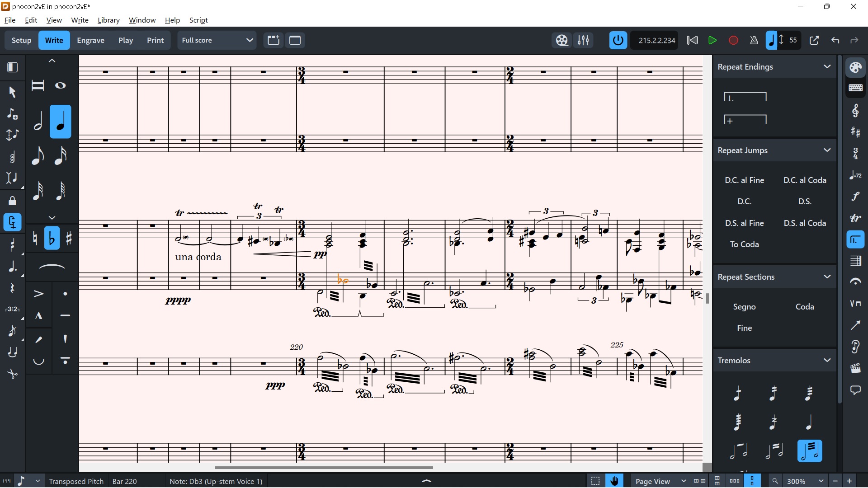Open the zoom level 300% dropdown
Viewport: 868px width, 488px height.
pos(821,481)
